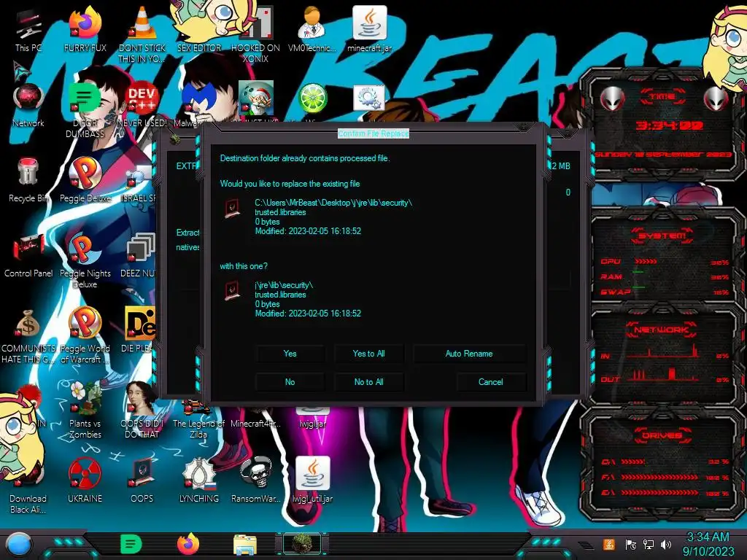Open the gears settings file icon
Screen dimensions: 747x560
coord(369,98)
